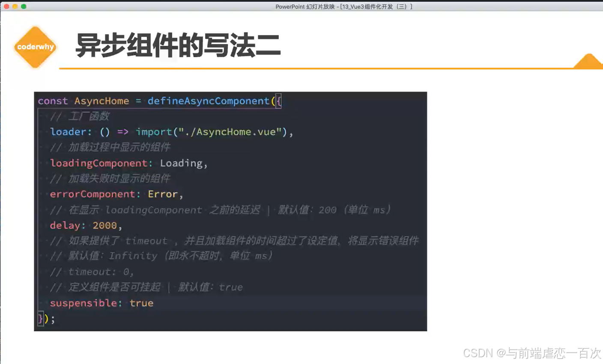Click the comment '// 如果提供了 timeout'

tap(234, 241)
